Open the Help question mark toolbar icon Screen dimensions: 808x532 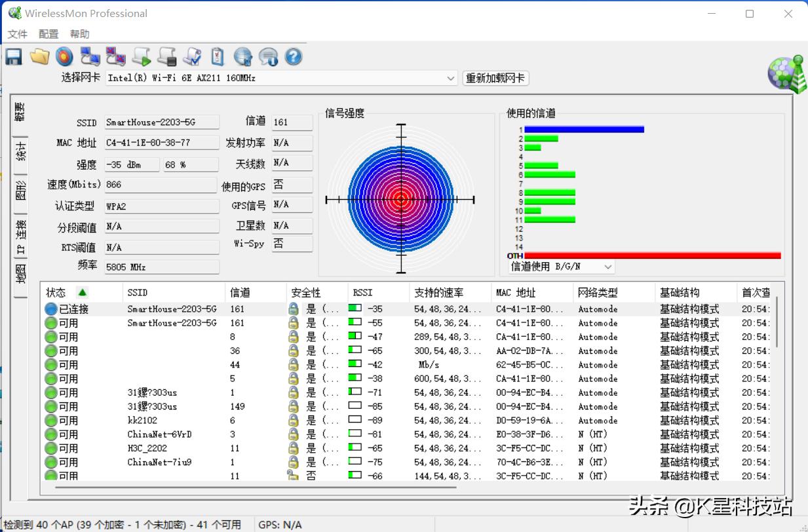point(294,56)
